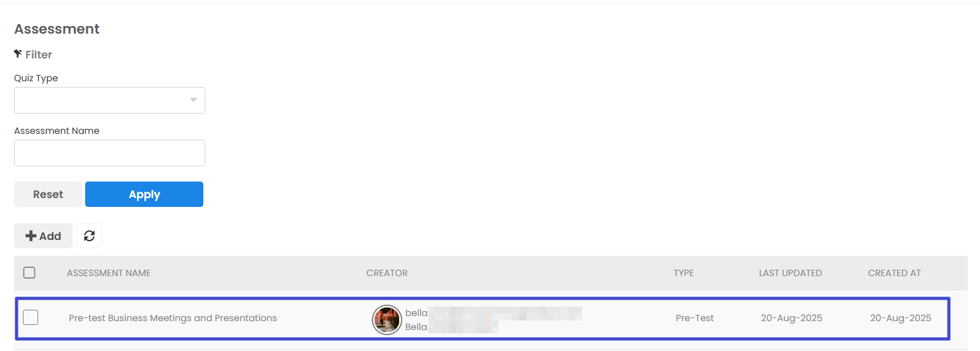Screen dimensions: 980x351
Task: Open the Quiz Type dropdown
Action: pyautogui.click(x=109, y=100)
